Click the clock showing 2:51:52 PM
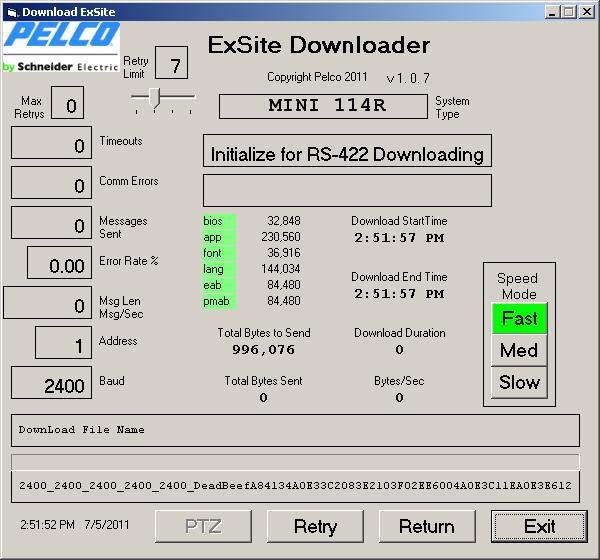This screenshot has height=560, width=600. tap(47, 525)
